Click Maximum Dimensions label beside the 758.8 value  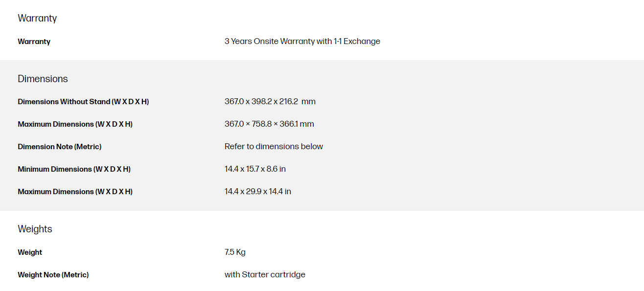pos(75,124)
